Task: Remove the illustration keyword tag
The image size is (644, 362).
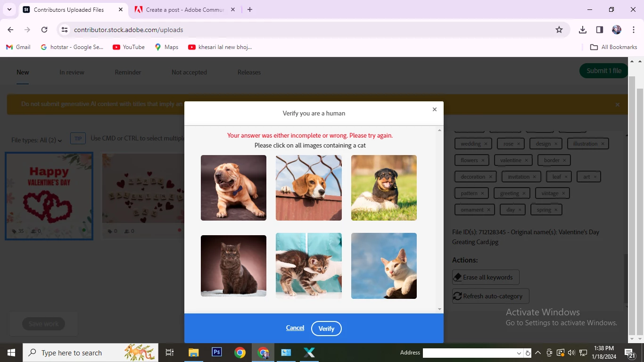Action: click(603, 144)
